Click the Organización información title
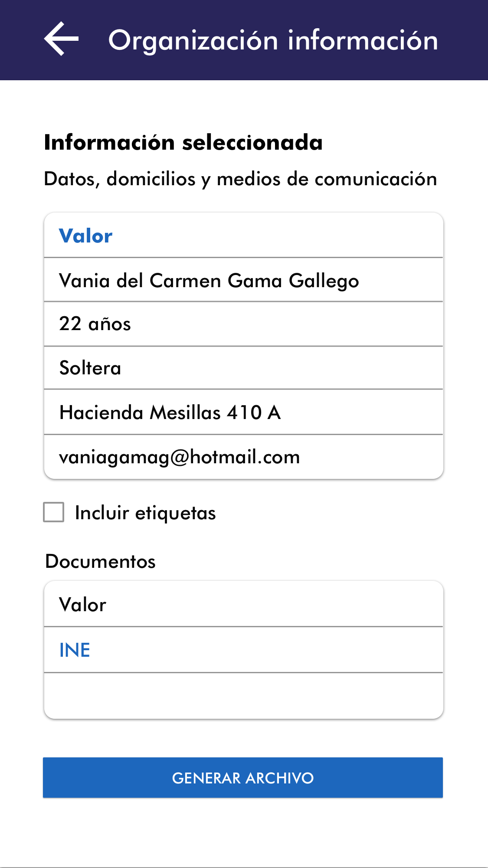 273,40
